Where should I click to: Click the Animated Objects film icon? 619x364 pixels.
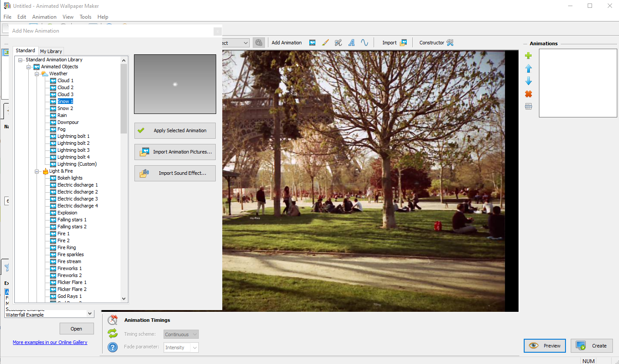(37, 67)
